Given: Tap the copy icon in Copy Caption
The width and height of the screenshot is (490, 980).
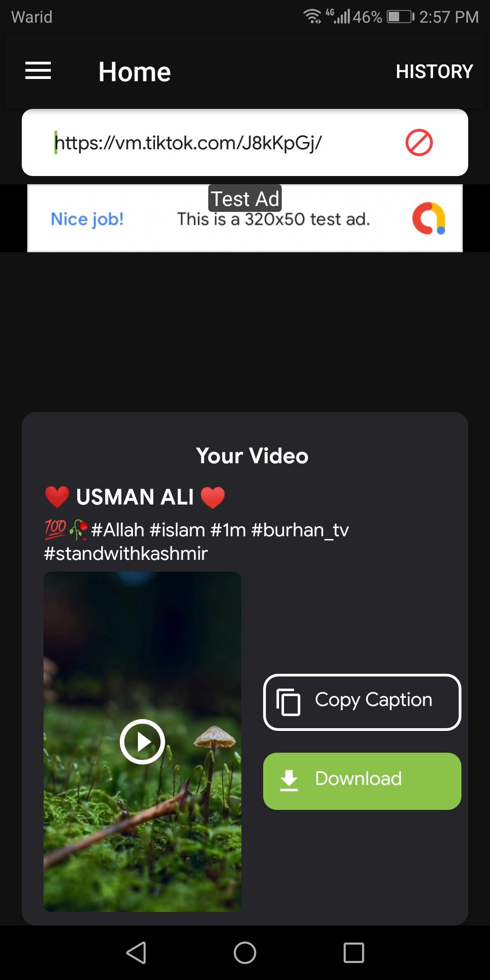Looking at the screenshot, I should tap(289, 702).
